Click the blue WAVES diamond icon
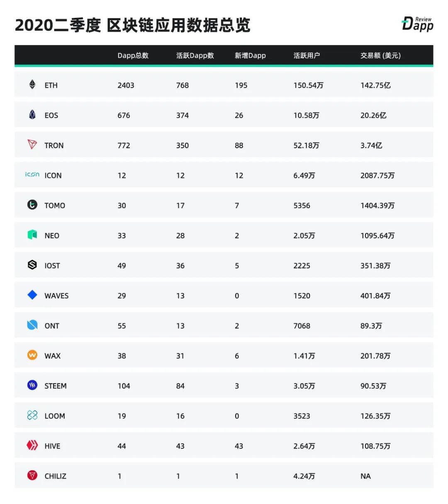 (x=32, y=295)
